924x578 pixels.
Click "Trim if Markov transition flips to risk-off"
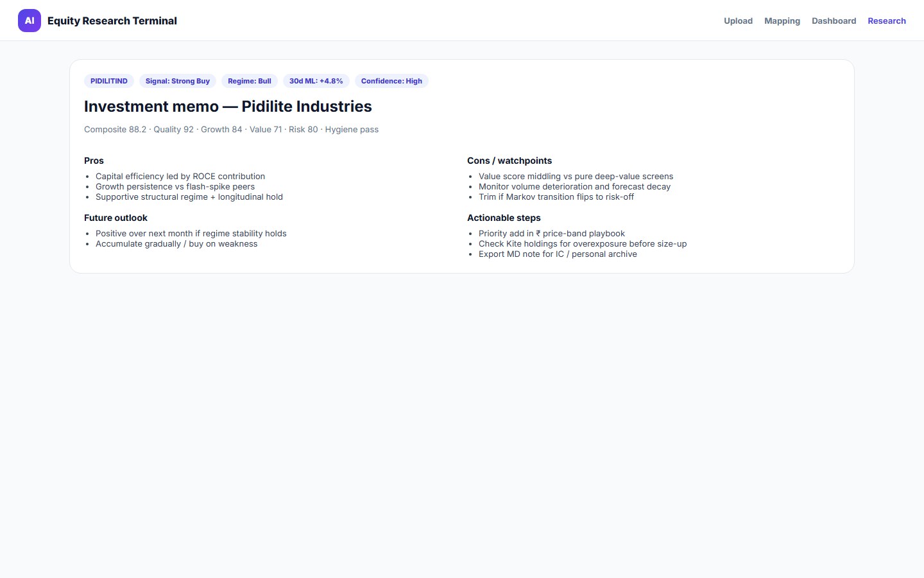click(x=556, y=197)
